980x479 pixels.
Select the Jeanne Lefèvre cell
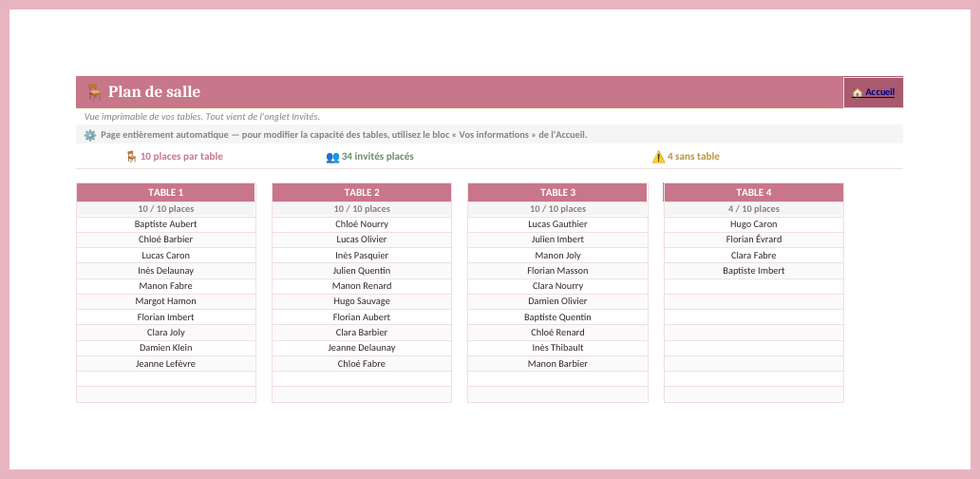tap(165, 363)
